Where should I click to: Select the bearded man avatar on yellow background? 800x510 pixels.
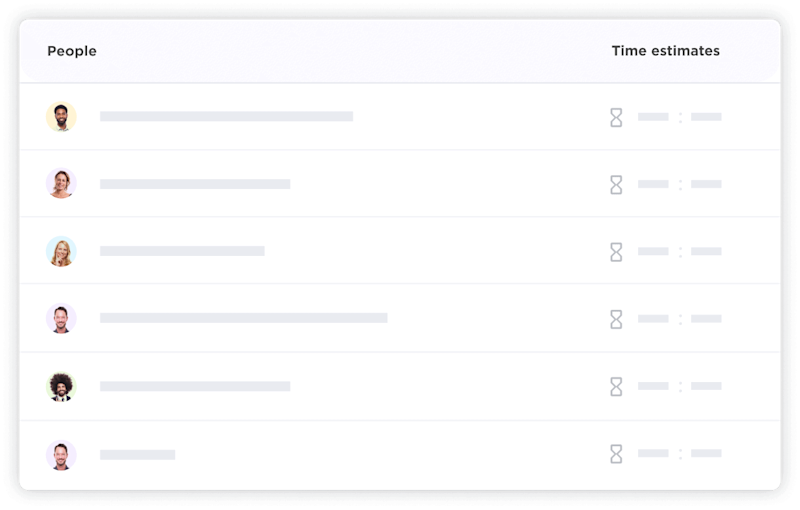click(61, 117)
